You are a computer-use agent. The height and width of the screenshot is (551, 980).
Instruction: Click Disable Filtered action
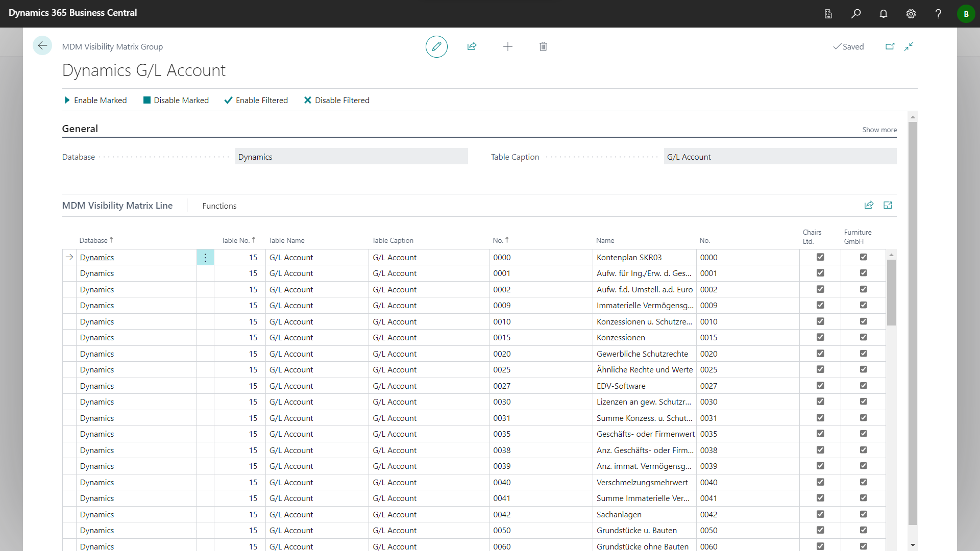337,101
